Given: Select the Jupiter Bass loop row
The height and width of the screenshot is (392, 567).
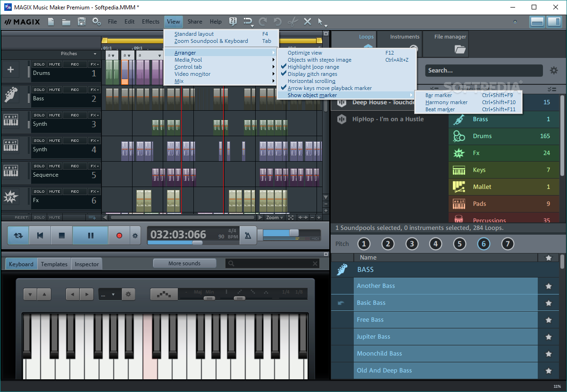Looking at the screenshot, I should coord(446,337).
